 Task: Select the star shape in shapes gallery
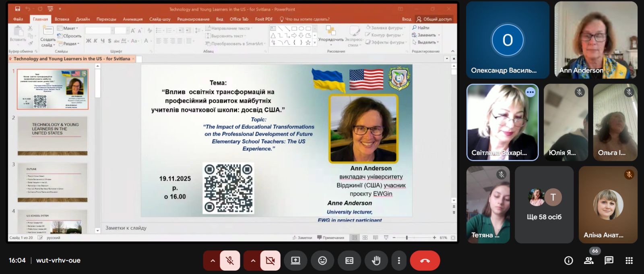[x=308, y=42]
